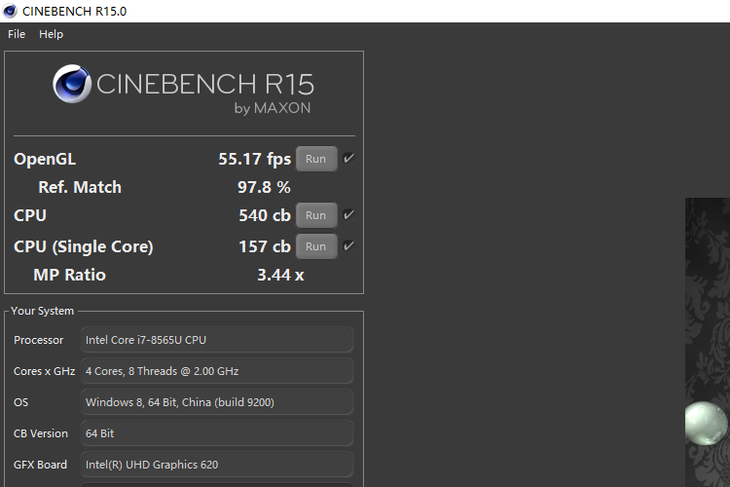Click the 3.44 x MP Ratio value

pos(281,275)
